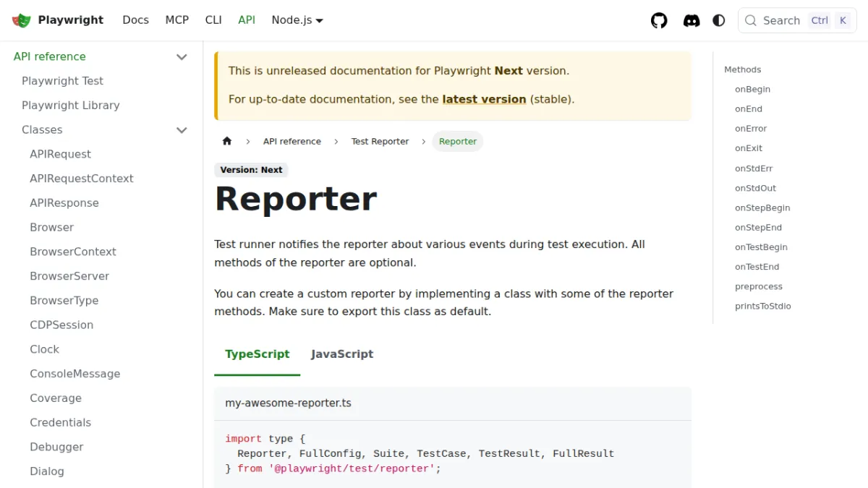Jump to onEnd method
Screen dimensions: 868x488
749,109
